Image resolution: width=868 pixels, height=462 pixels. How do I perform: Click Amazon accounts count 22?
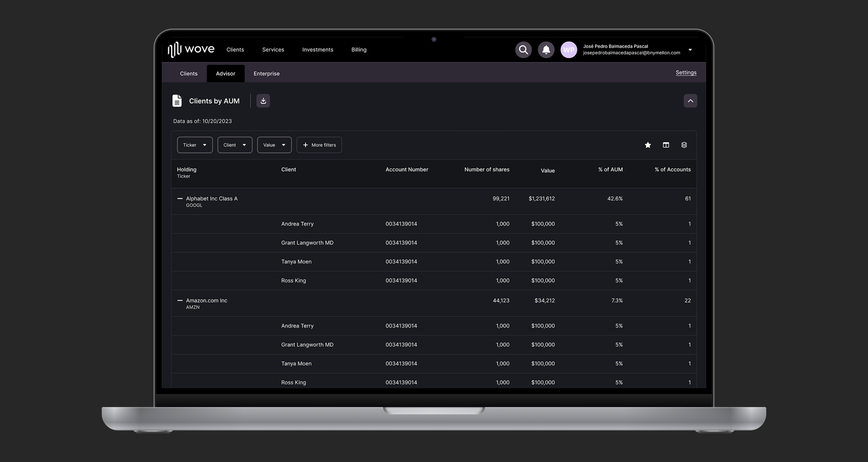click(688, 300)
